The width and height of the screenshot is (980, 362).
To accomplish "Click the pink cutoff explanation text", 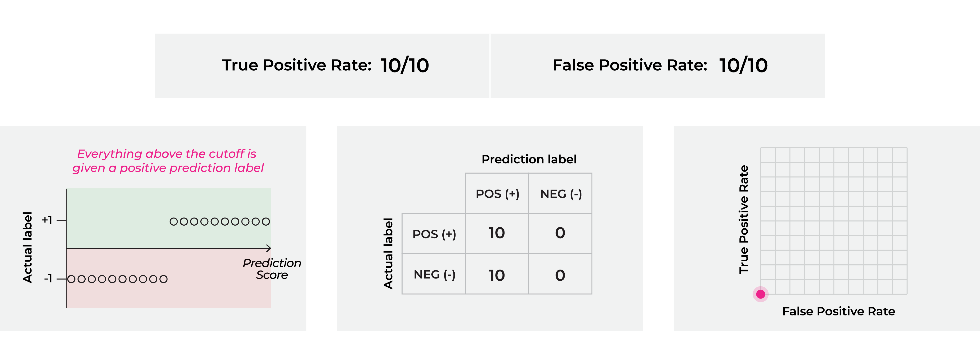I will coord(168,161).
